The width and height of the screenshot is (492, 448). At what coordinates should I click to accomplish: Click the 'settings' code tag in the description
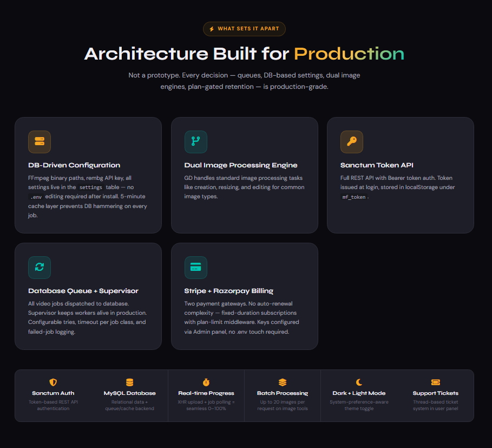point(90,187)
